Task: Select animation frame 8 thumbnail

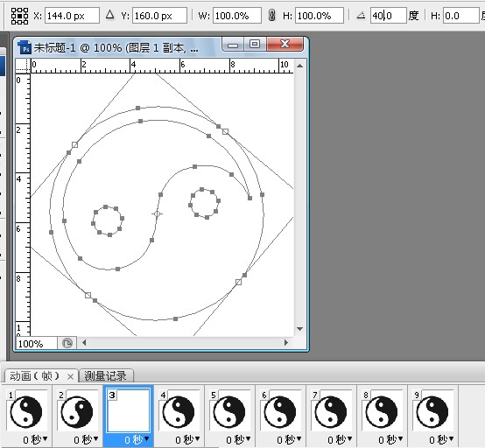Action: (382, 411)
